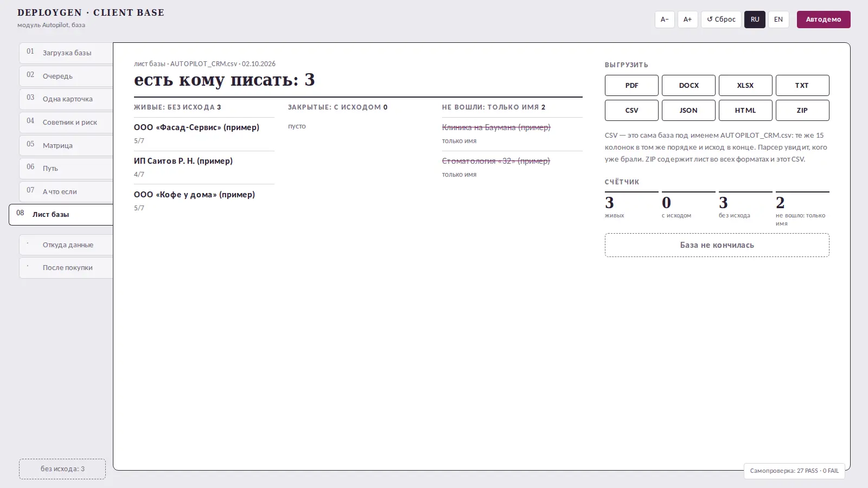The height and width of the screenshot is (488, 868).
Task: Open the 07 А что если step
Action: [x=66, y=191]
